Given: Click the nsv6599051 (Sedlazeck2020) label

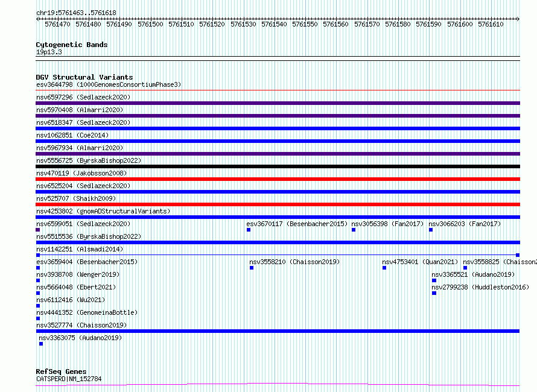Looking at the screenshot, I should 83,224.
